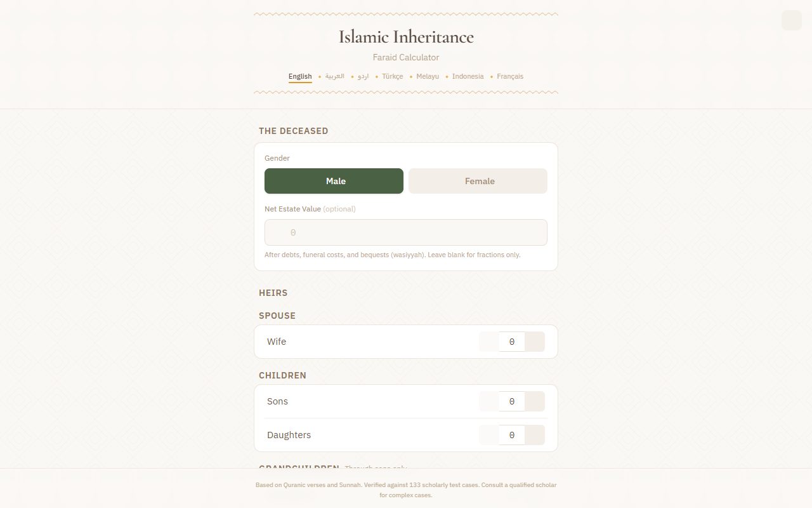812x508 pixels.
Task: Increase the Wife count with the right stepper button
Action: coord(535,342)
